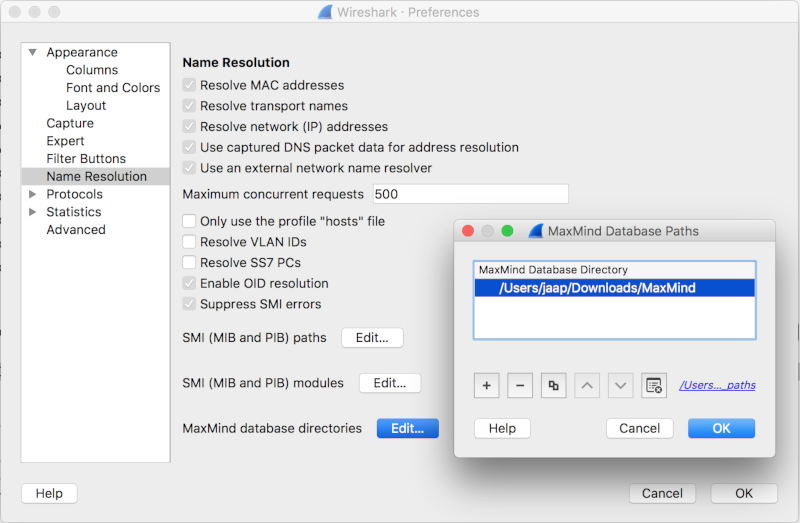
Task: Click the Wireshark icon in Preferences title bar
Action: click(x=325, y=12)
